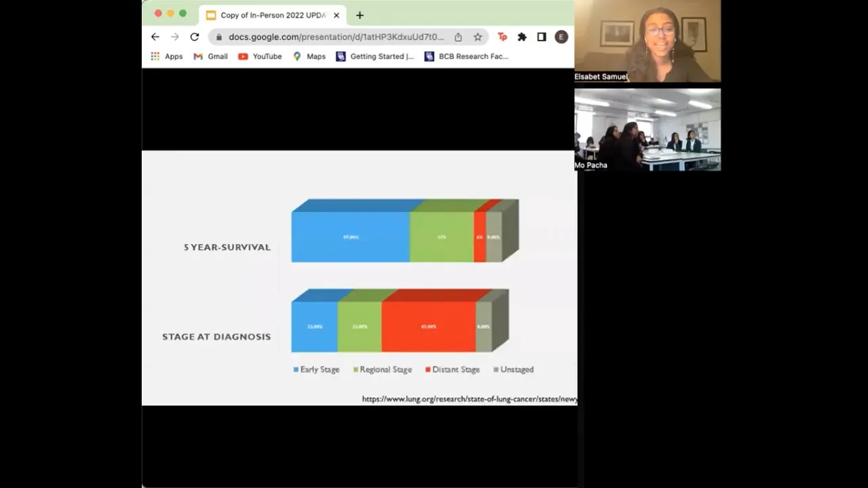Click the Unstaged legend label

517,370
